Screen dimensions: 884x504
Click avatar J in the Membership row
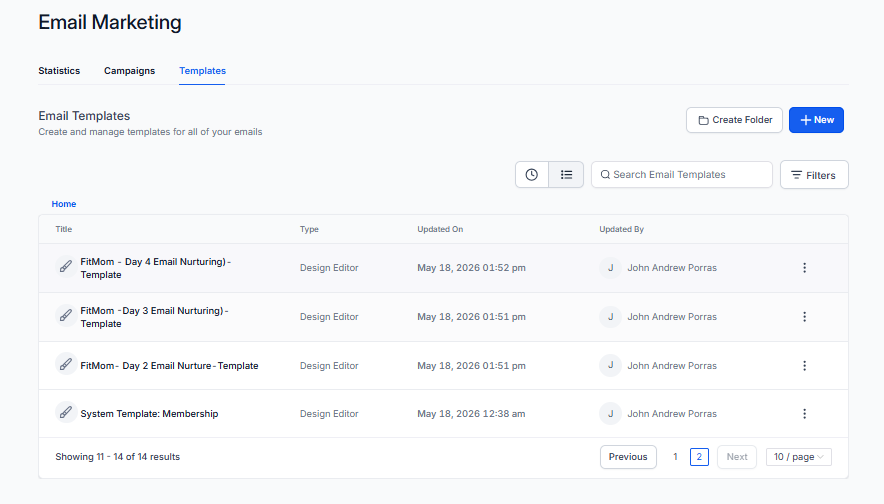611,414
